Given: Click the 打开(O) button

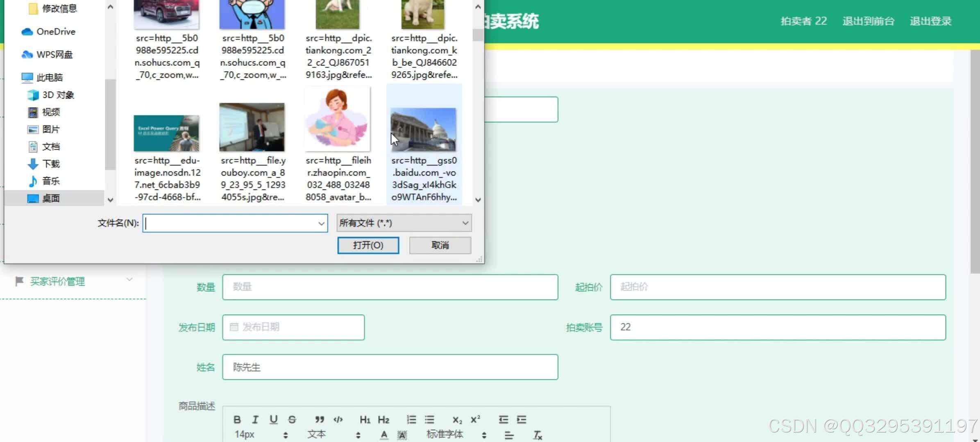Looking at the screenshot, I should click(368, 245).
